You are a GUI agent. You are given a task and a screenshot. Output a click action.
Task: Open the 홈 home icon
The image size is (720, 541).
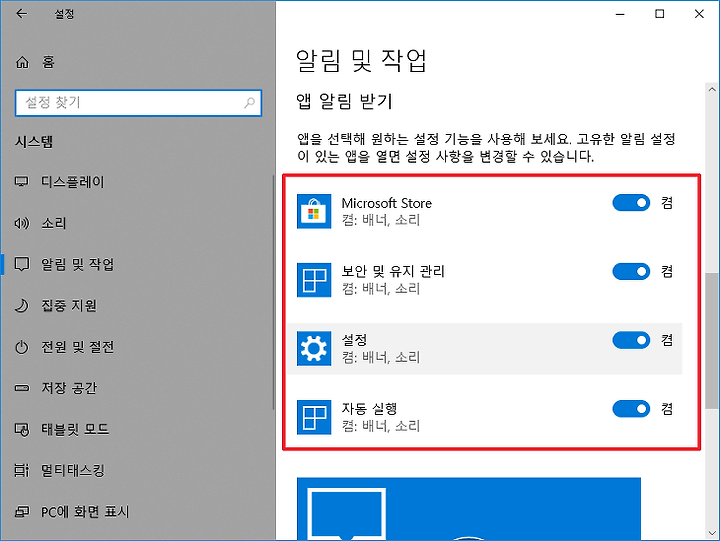click(x=22, y=62)
